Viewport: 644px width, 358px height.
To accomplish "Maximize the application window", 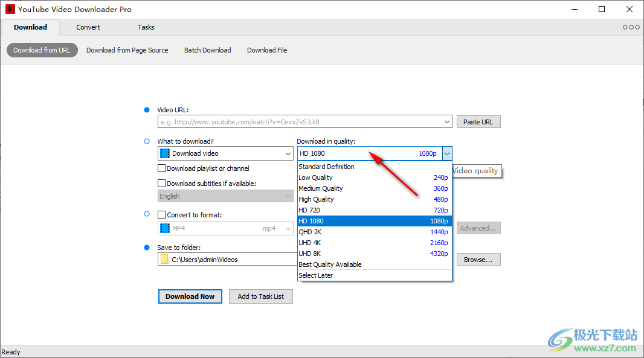I will pyautogui.click(x=602, y=9).
